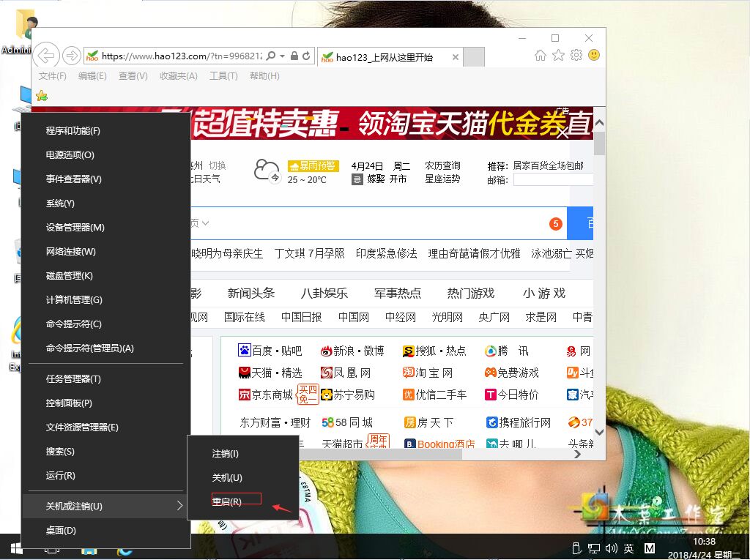Open the dropdown chevron left of search box
Screen dimensions: 750x560
coord(206,223)
